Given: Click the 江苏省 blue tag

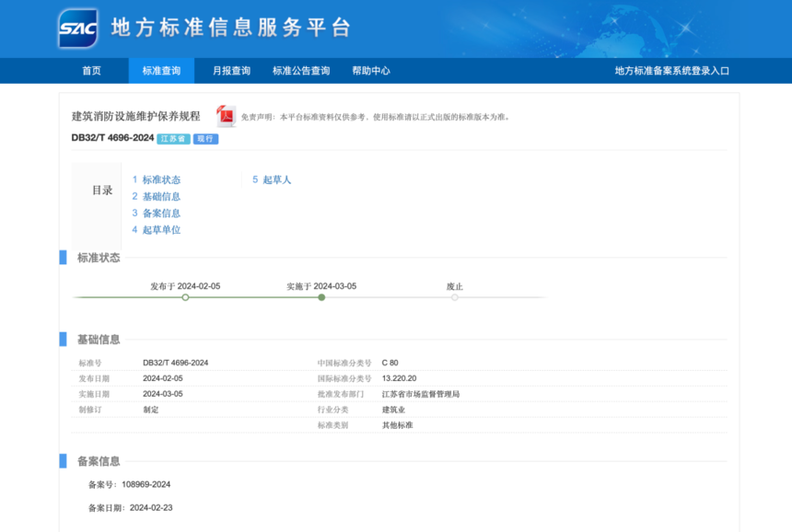Looking at the screenshot, I should coord(173,139).
